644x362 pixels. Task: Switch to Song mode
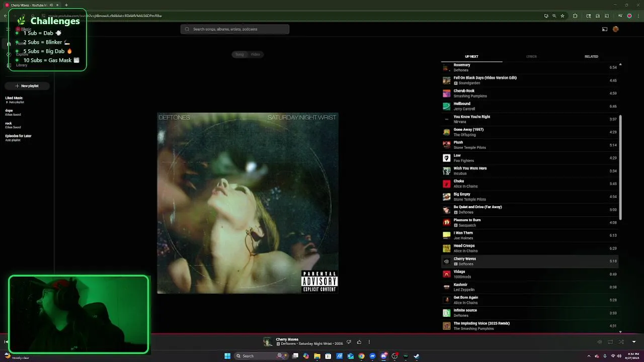pos(239,54)
